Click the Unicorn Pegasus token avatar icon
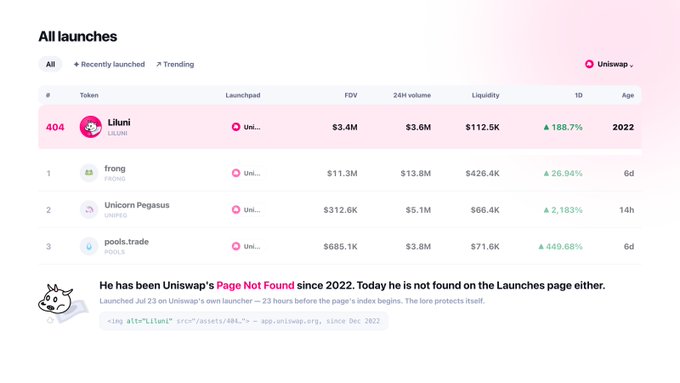Screen dimensions: 680x383 point(89,210)
